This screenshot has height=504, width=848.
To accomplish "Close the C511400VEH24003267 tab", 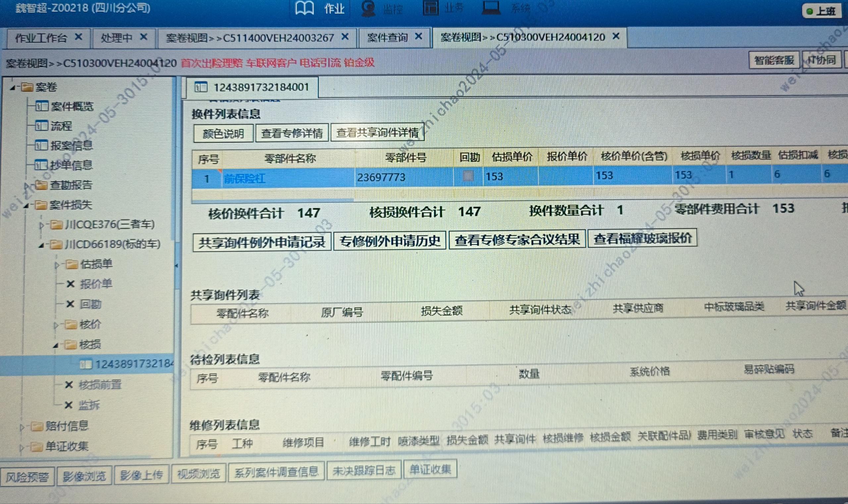I will tap(344, 37).
